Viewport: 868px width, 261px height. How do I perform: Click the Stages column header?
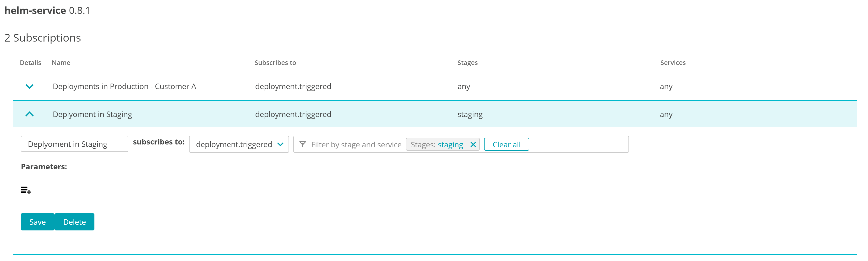(467, 62)
